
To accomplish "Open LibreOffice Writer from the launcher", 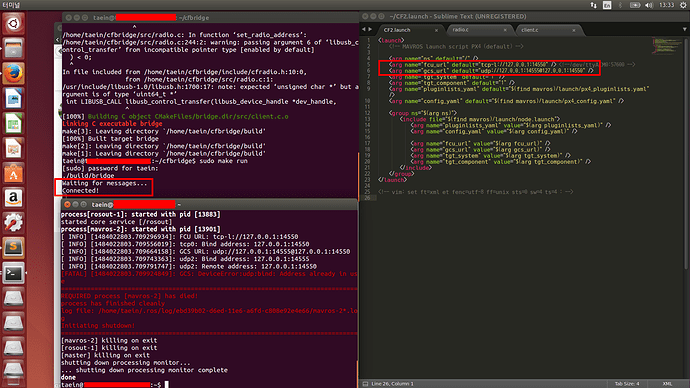I will pos(13,98).
